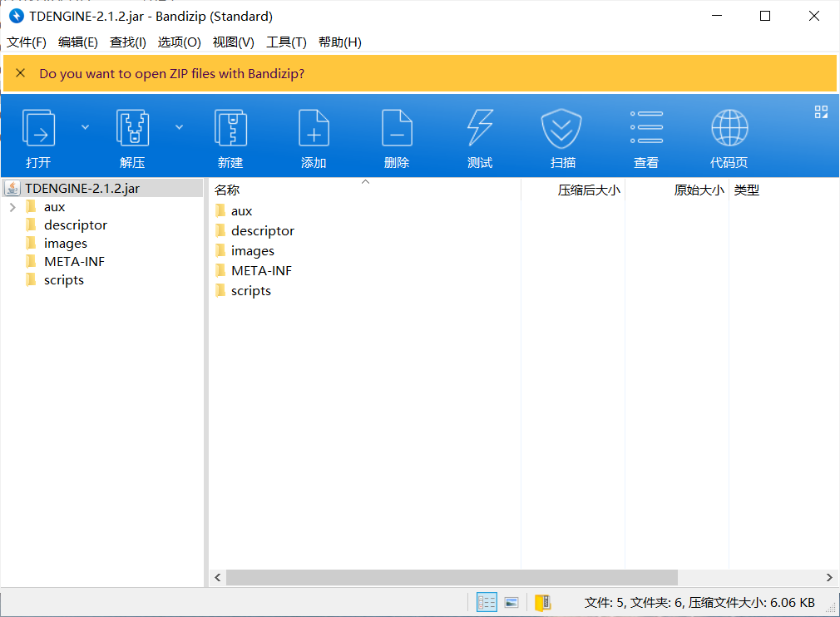The image size is (840, 617).
Task: Click the toolbar customize grid icon
Action: click(821, 111)
